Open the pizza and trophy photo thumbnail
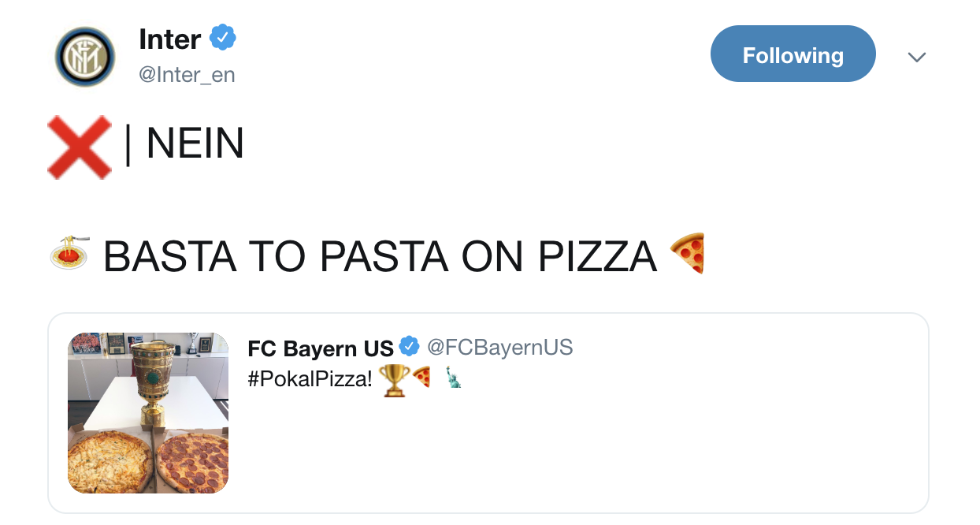980x525 pixels. pyautogui.click(x=148, y=413)
